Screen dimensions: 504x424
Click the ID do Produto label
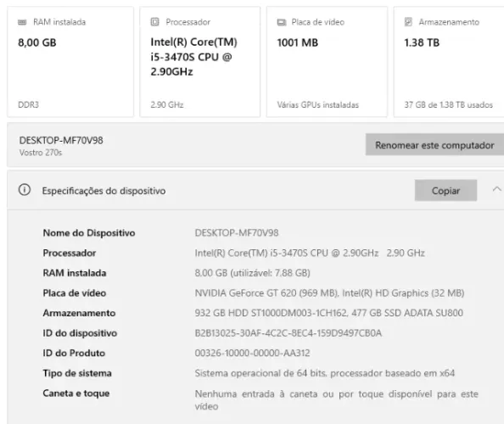pos(74,353)
